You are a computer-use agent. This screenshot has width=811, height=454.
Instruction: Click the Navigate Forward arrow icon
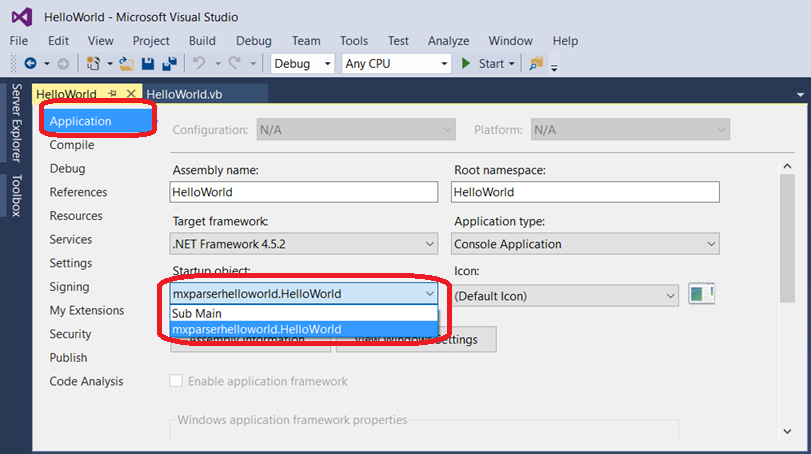point(63,64)
